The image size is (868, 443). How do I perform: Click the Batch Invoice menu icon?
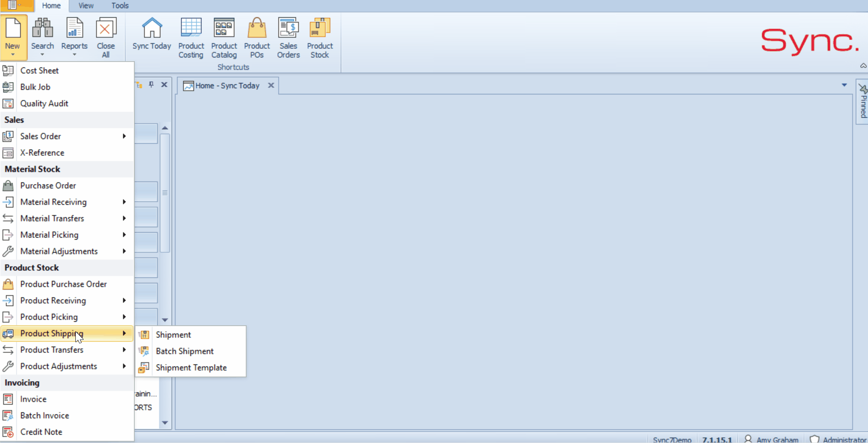click(8, 416)
